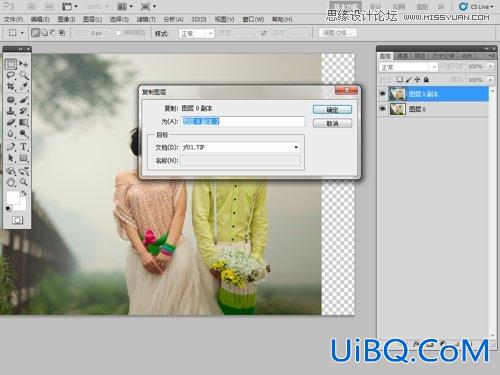Toggle Quick Mask mode icon
Viewport: 500px width, 375px height.
[17, 220]
